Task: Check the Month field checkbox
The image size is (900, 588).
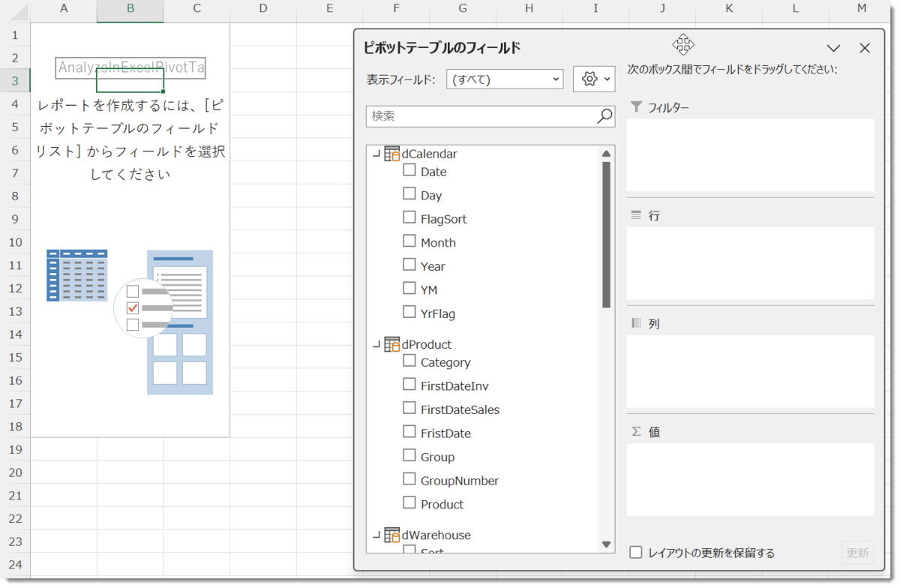Action: 409,241
